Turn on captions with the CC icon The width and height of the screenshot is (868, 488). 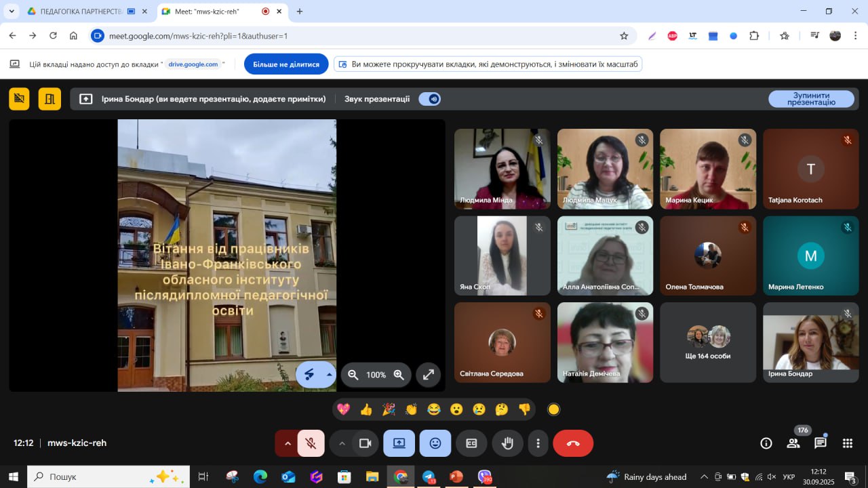[471, 443]
